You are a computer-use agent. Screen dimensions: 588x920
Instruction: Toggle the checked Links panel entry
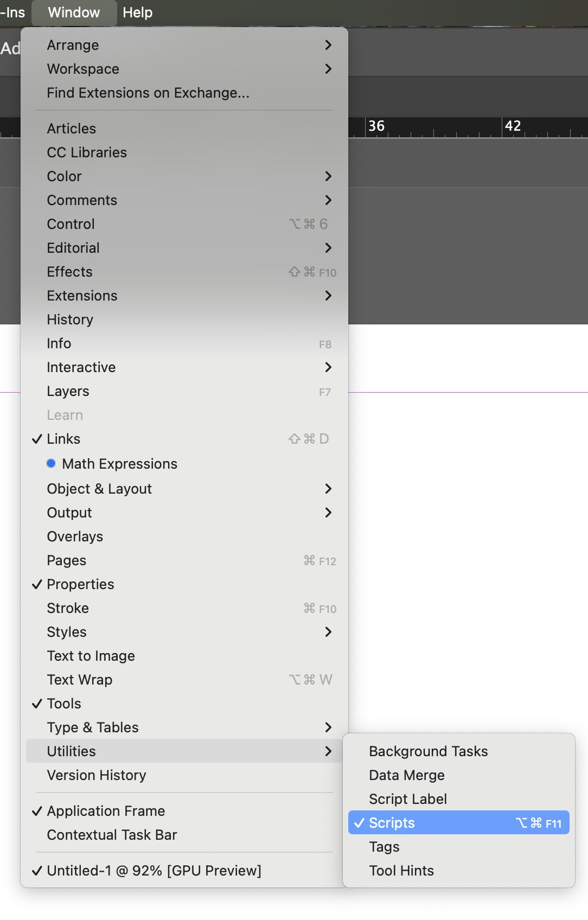point(63,439)
